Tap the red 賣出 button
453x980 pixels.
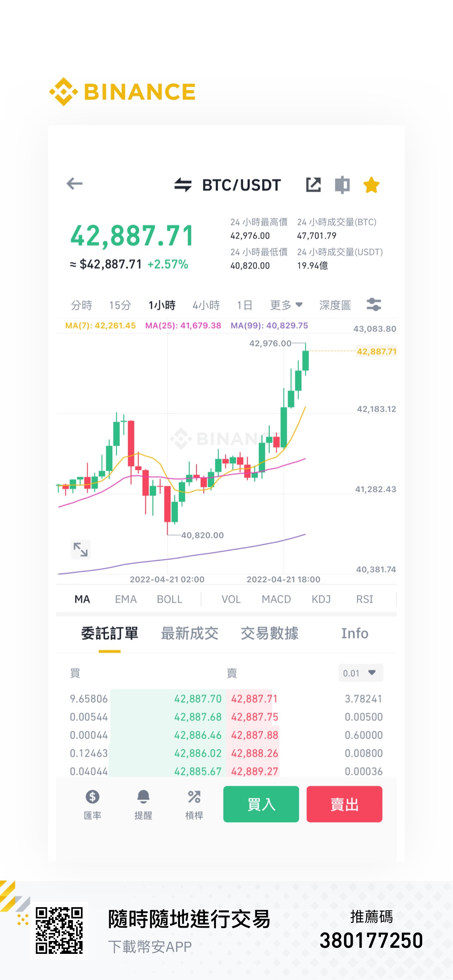pyautogui.click(x=344, y=804)
